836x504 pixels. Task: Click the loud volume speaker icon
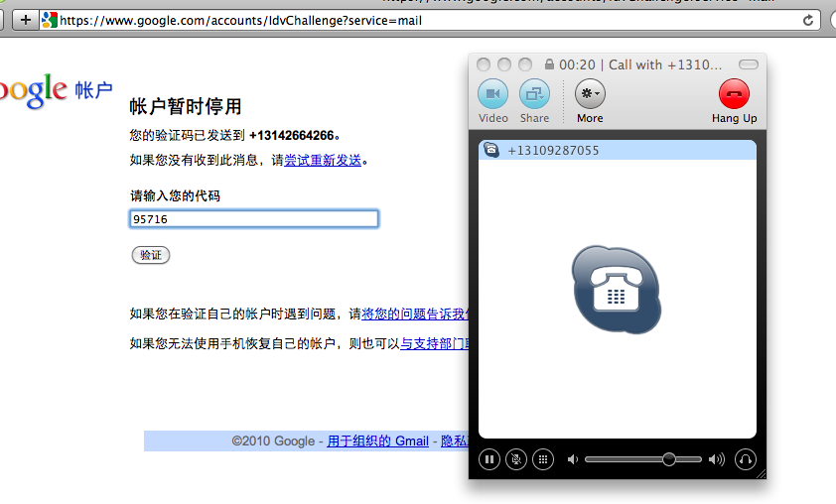717,459
